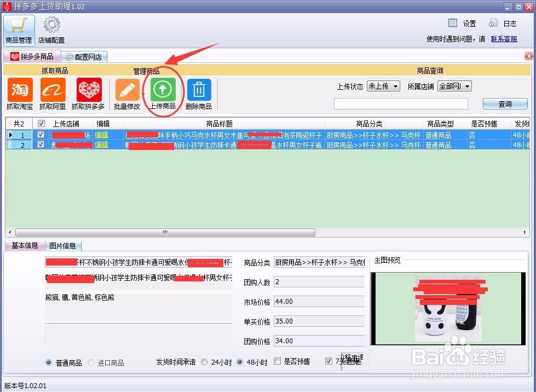Open the 店铺配置 gear module

(x=51, y=31)
